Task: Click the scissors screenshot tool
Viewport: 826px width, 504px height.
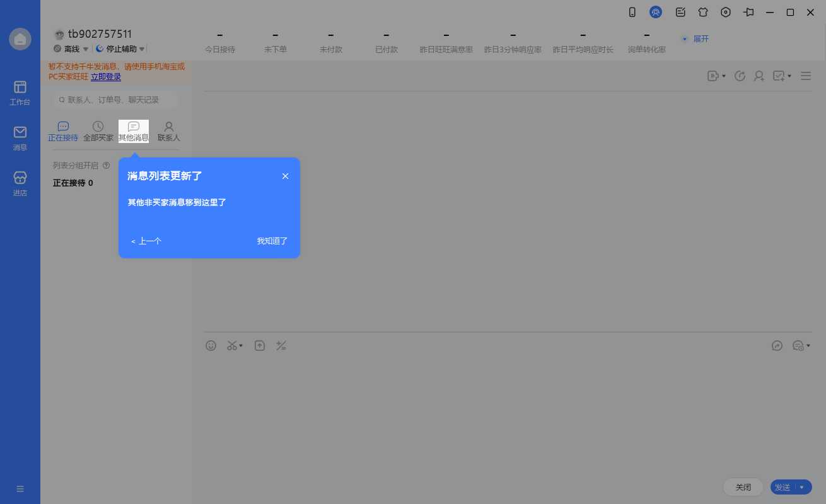Action: (x=232, y=345)
